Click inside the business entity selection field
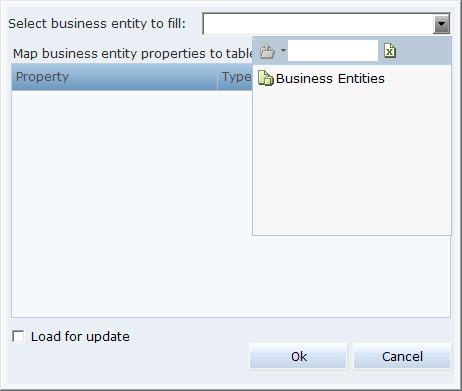 (318, 24)
